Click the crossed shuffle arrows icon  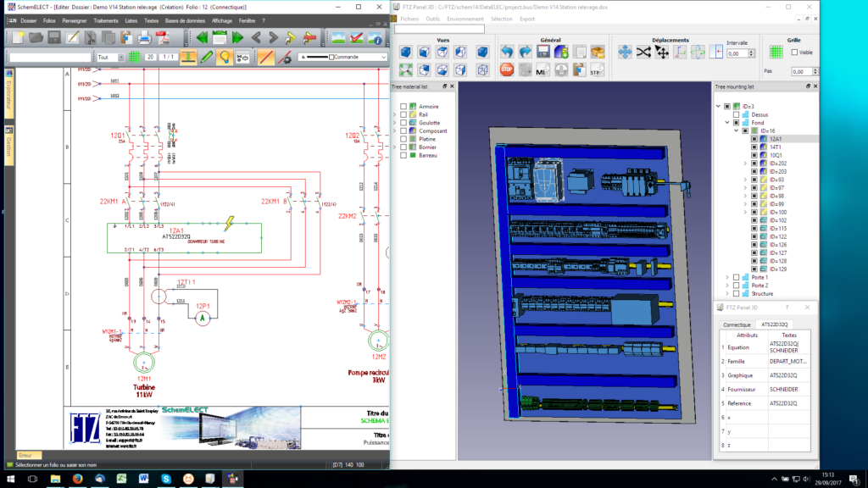click(x=643, y=52)
